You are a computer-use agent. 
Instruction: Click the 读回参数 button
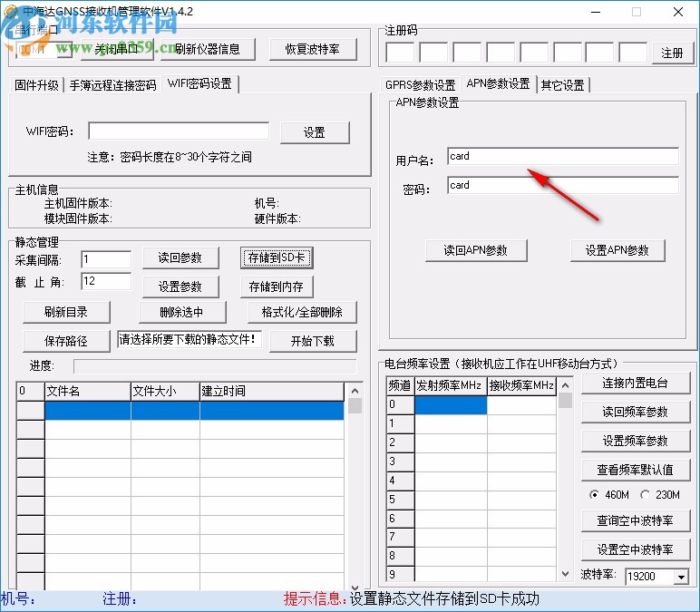[180, 258]
